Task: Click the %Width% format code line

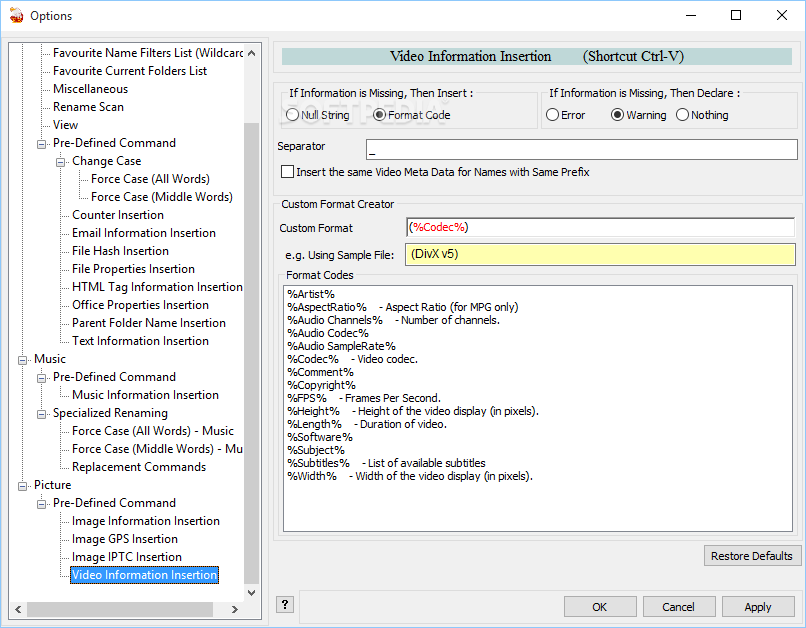Action: (x=410, y=476)
